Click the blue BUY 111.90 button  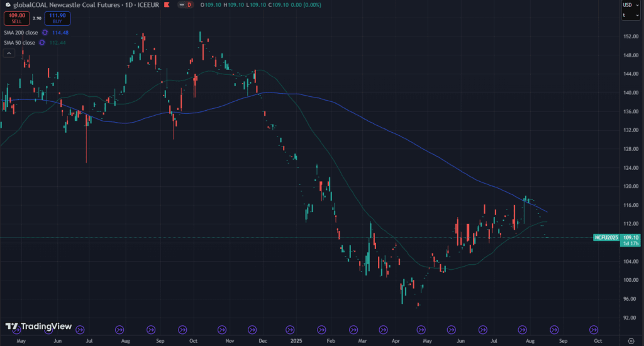coord(57,18)
